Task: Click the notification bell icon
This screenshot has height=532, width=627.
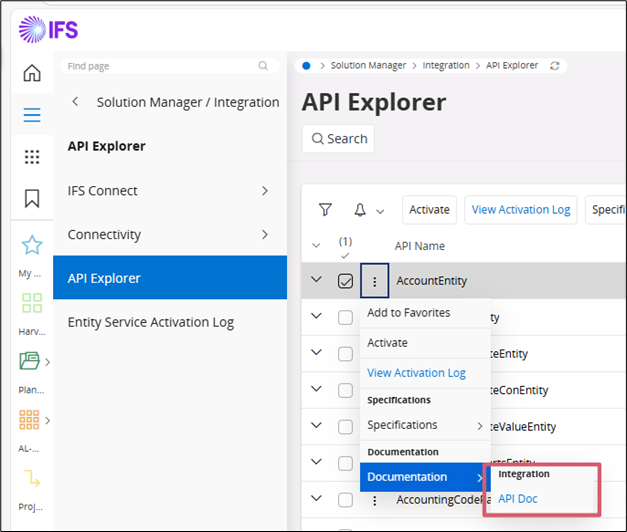Action: click(x=360, y=210)
